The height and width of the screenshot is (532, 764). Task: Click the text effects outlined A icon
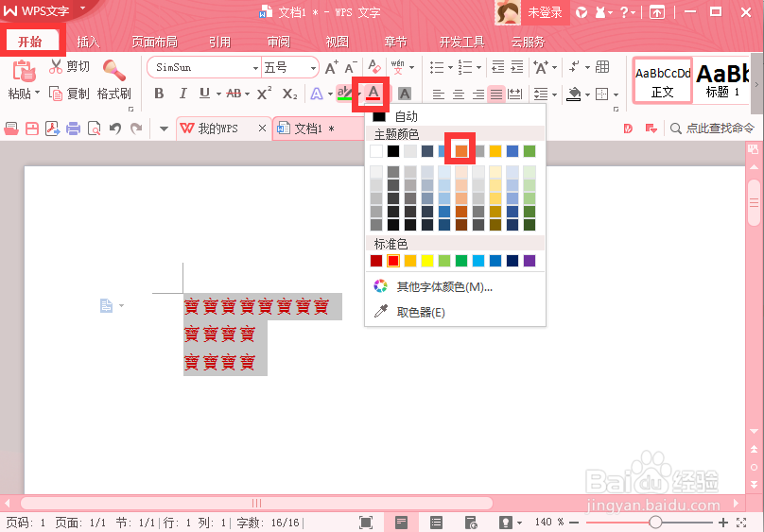point(317,94)
